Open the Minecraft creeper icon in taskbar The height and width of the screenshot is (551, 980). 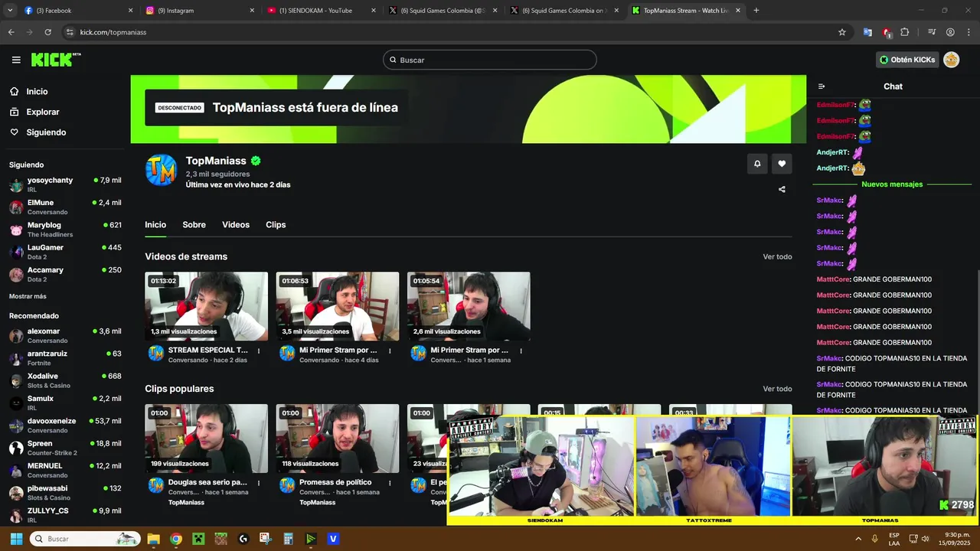point(198,539)
